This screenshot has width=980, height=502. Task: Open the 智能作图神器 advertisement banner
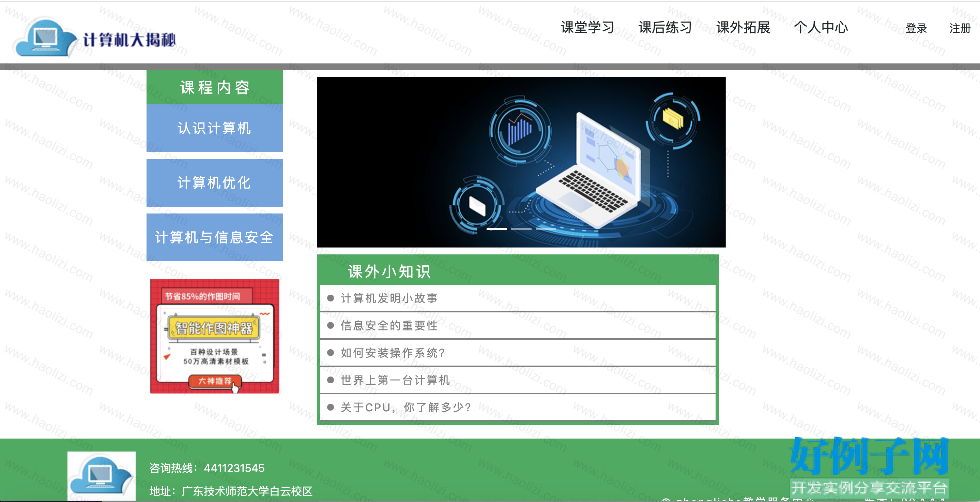pos(215,336)
